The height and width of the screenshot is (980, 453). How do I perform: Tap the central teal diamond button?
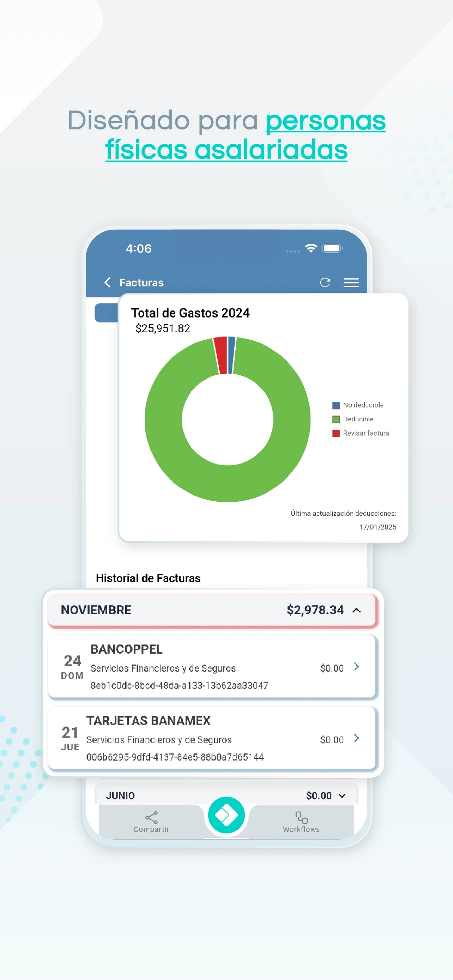tap(226, 815)
